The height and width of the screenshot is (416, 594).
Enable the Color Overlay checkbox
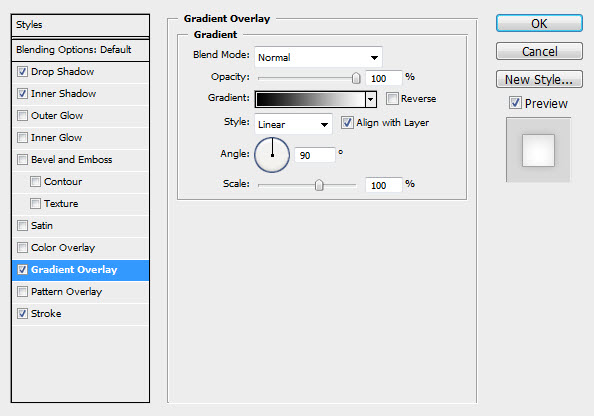point(22,247)
